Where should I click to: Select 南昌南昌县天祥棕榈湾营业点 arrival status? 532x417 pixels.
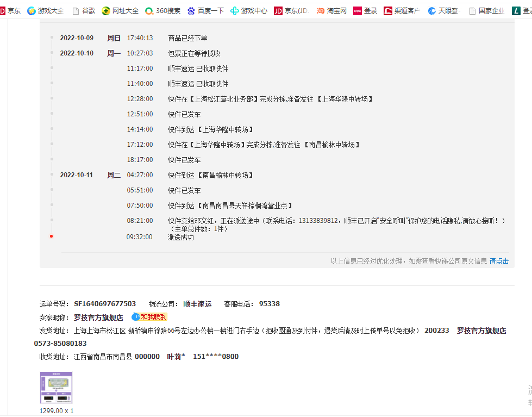230,206
